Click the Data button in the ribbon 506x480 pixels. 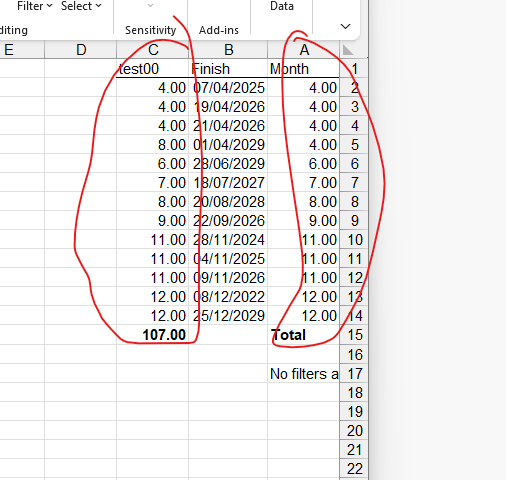pyautogui.click(x=282, y=6)
